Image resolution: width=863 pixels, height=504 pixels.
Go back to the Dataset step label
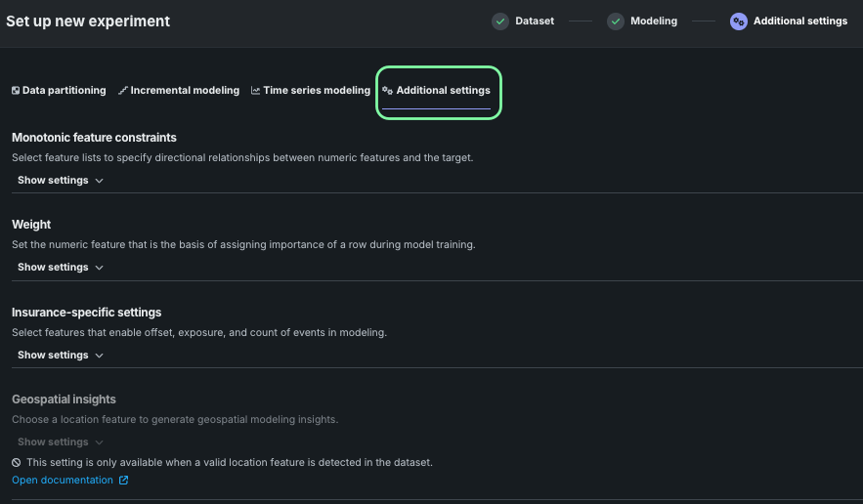coord(535,21)
